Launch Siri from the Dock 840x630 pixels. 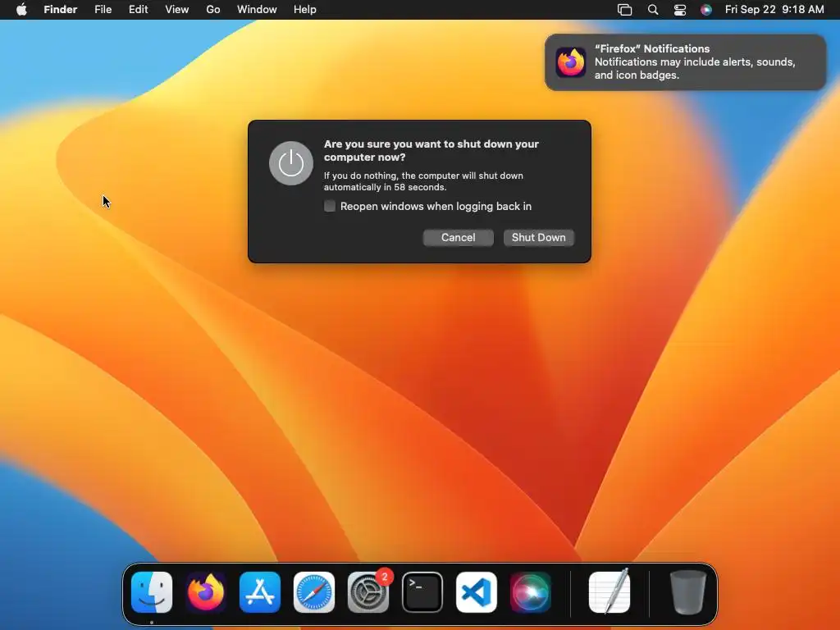531,592
